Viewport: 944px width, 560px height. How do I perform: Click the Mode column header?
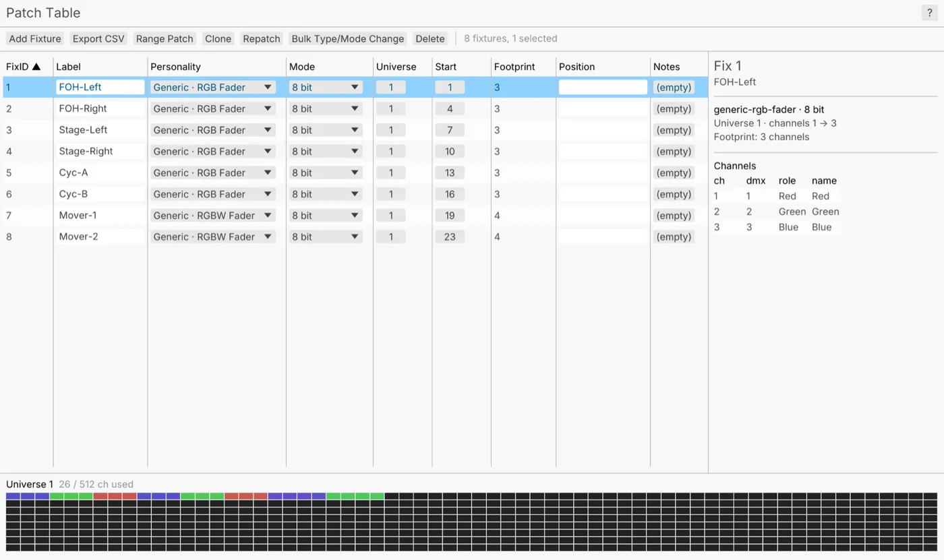coord(302,67)
